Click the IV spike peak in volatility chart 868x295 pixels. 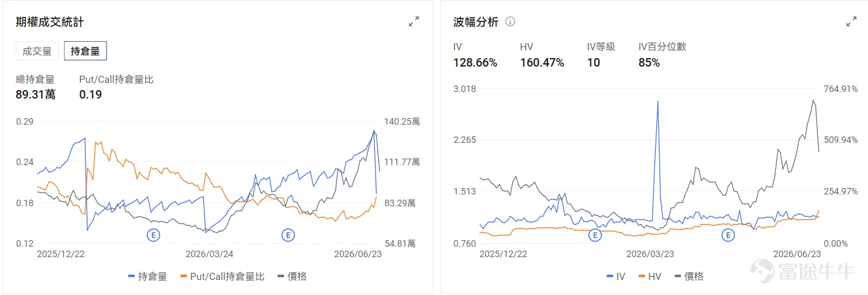(657, 102)
